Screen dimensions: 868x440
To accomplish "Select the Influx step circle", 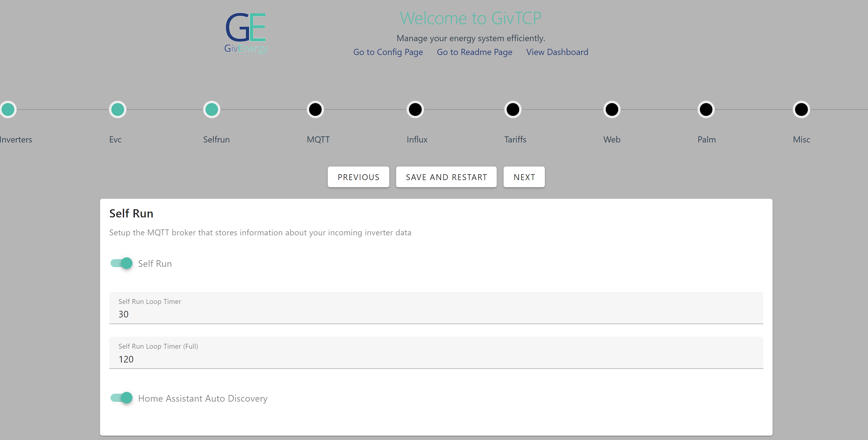I will coord(415,109).
